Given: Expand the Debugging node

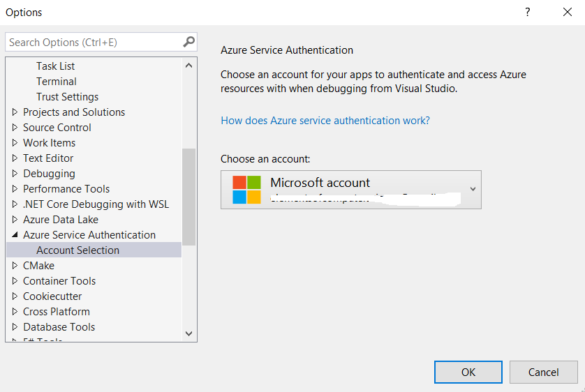Looking at the screenshot, I should pos(15,173).
